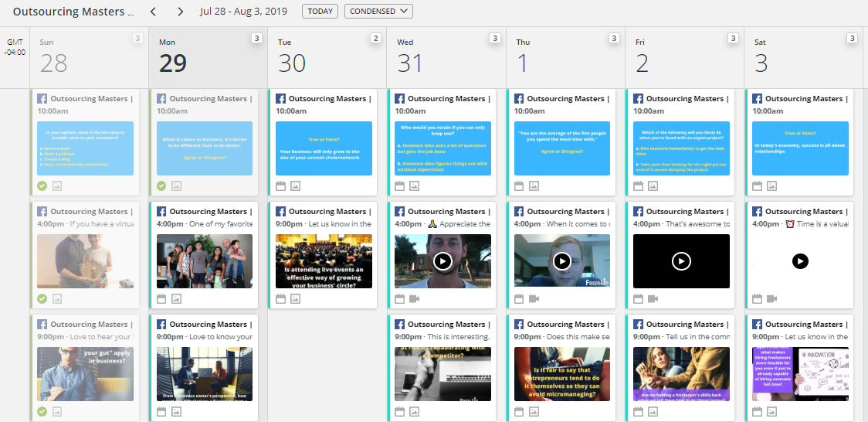Screen dimensions: 868x422
Task: Select Thursday 1 day header
Action: pyautogui.click(x=565, y=57)
